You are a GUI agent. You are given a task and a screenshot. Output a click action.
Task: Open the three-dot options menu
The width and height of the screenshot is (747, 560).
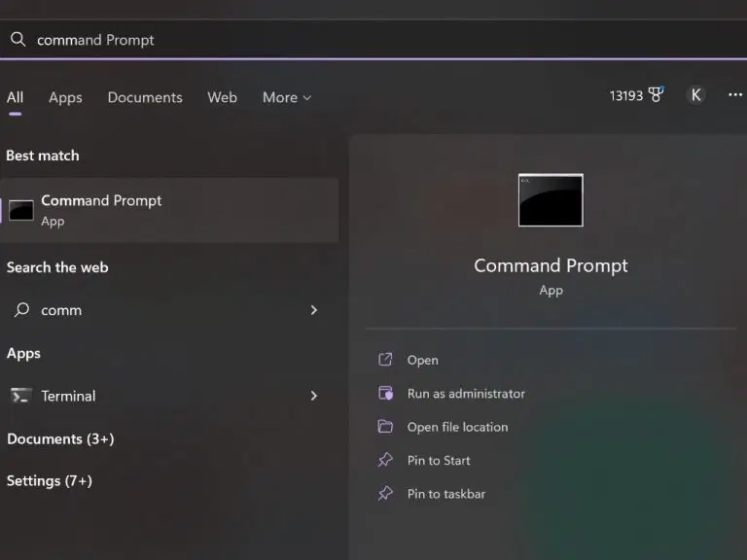735,94
